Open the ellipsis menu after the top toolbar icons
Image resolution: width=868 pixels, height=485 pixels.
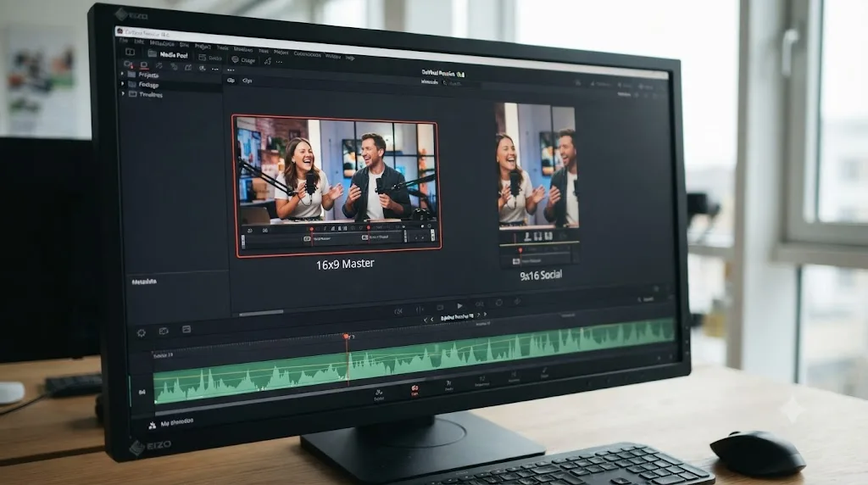pyautogui.click(x=280, y=62)
